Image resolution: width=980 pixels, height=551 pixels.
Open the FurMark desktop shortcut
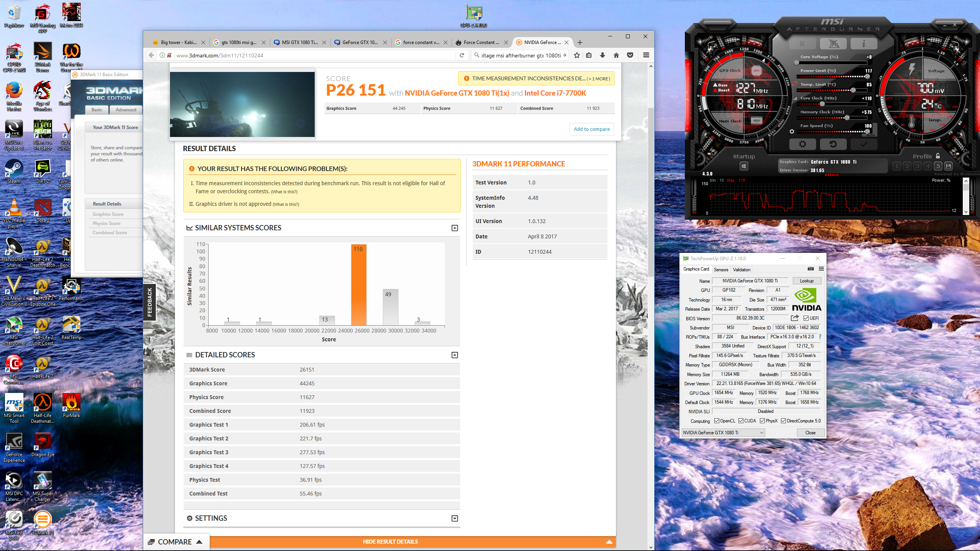(72, 406)
